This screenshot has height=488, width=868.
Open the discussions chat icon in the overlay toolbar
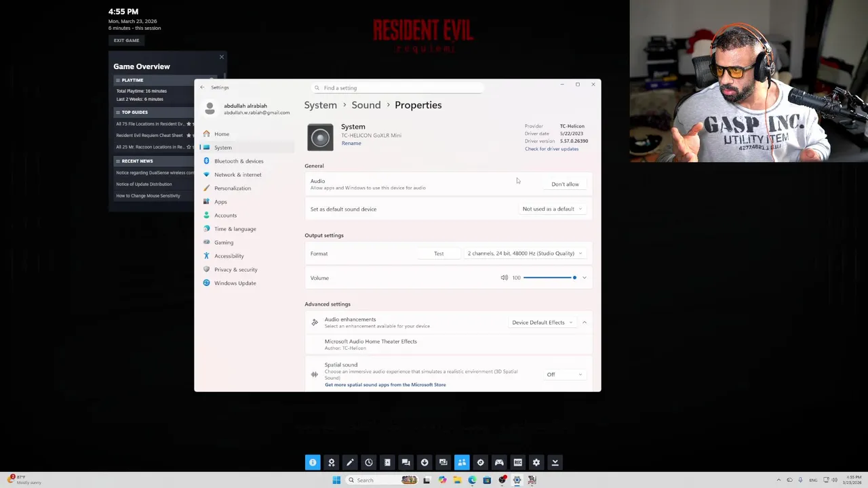[x=406, y=462]
